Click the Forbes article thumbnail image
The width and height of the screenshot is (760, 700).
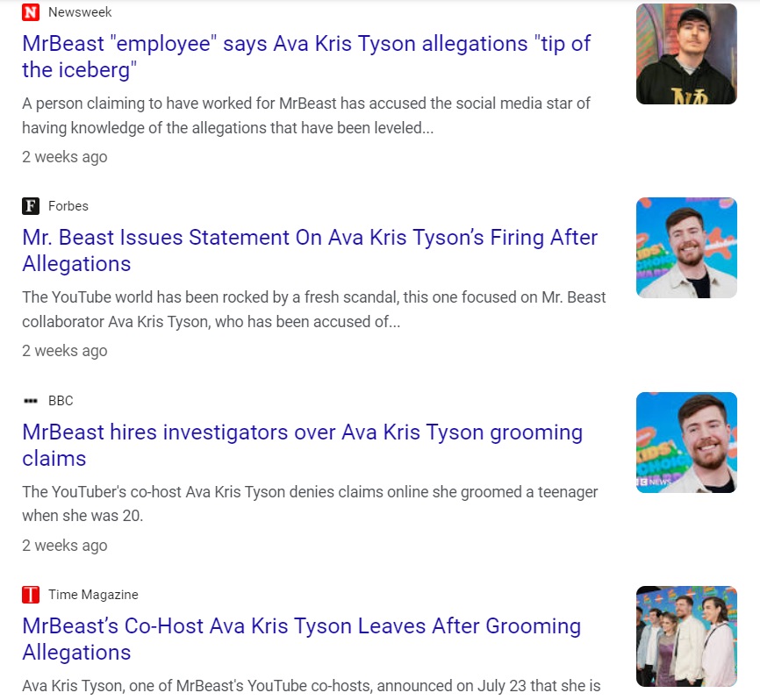(686, 247)
